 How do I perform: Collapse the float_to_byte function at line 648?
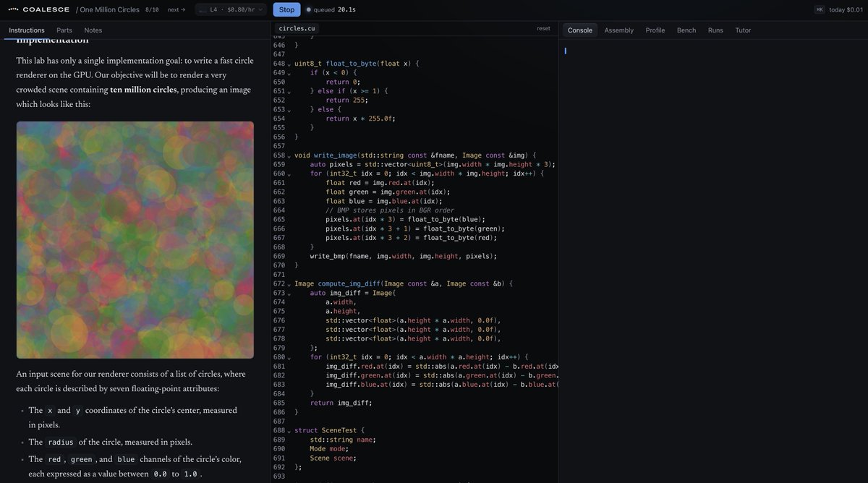[x=289, y=64]
